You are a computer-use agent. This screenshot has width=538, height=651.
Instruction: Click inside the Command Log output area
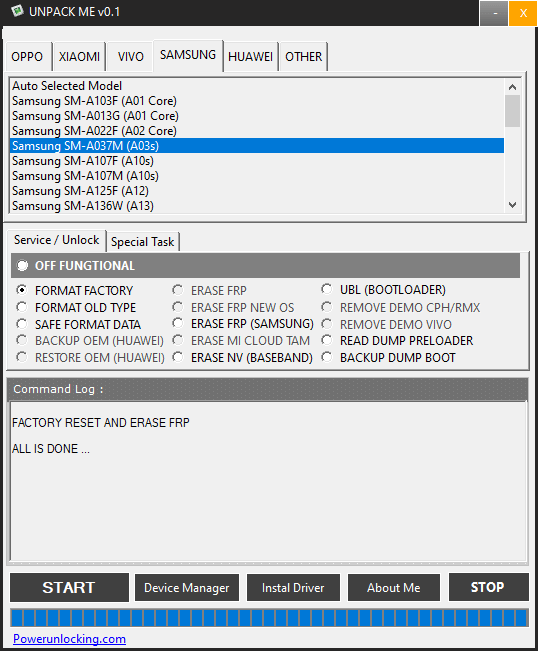pos(269,481)
